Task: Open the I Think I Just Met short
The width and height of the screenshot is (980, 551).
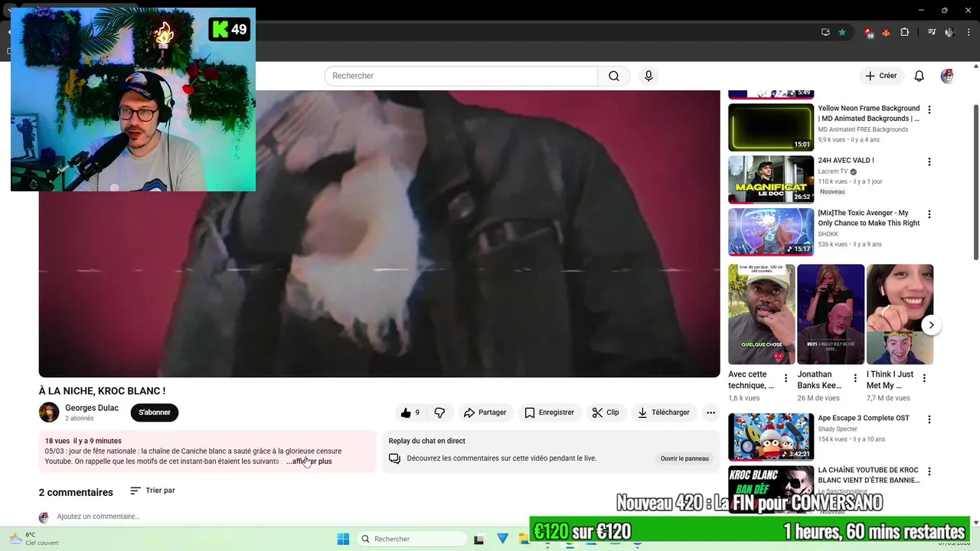Action: (x=900, y=315)
